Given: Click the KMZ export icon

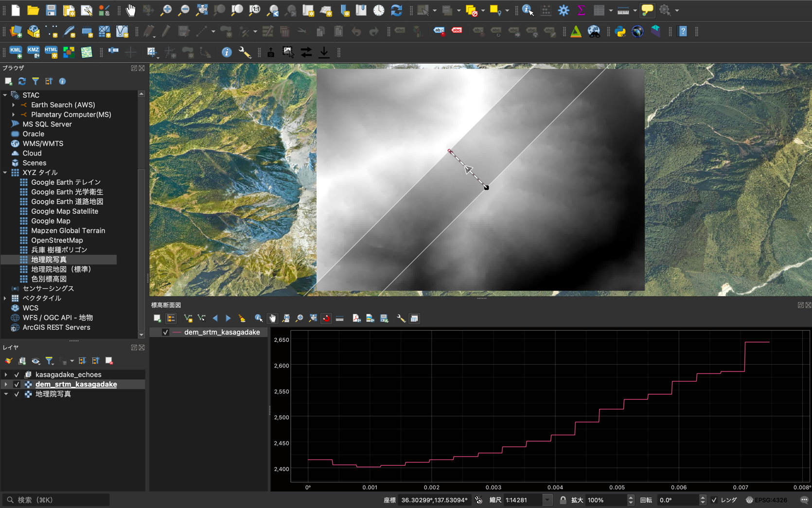Looking at the screenshot, I should click(33, 52).
